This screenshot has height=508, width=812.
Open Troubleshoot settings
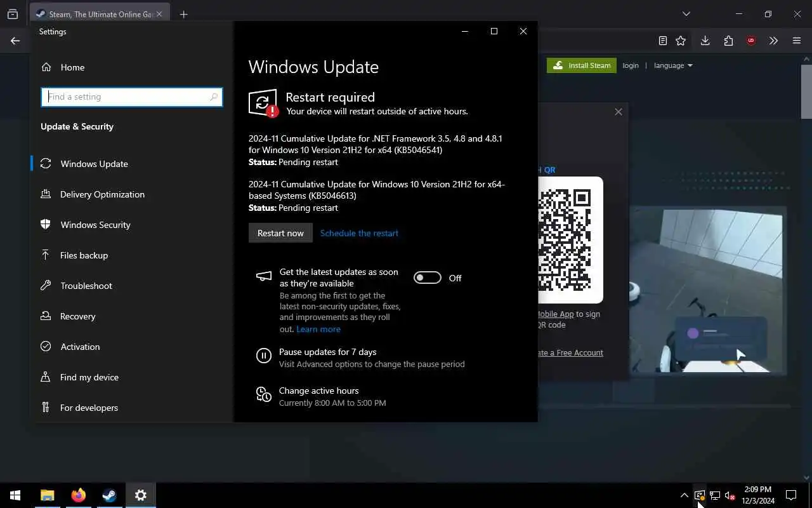[x=86, y=286]
